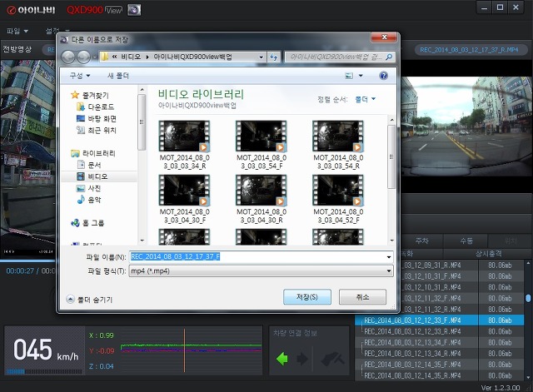The height and width of the screenshot is (392, 533).
Task: Expand the address bar path dropdown arrow
Action: click(261, 57)
